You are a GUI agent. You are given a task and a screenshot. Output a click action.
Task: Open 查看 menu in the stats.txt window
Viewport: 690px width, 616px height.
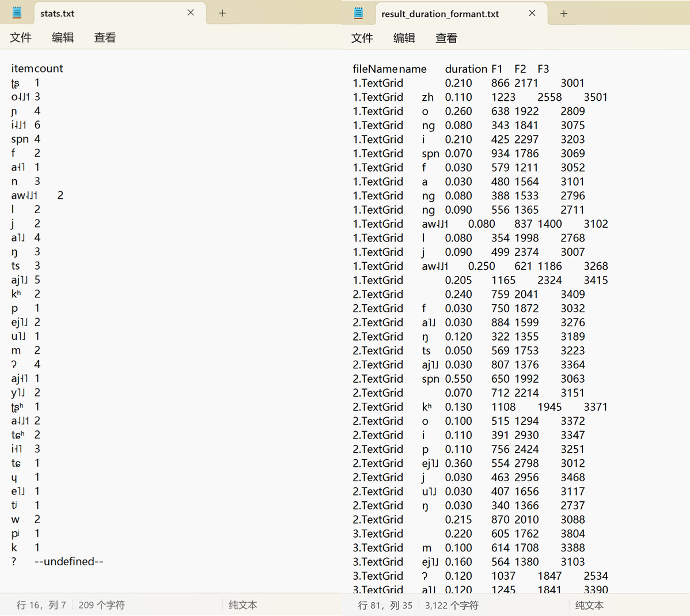[x=105, y=37]
